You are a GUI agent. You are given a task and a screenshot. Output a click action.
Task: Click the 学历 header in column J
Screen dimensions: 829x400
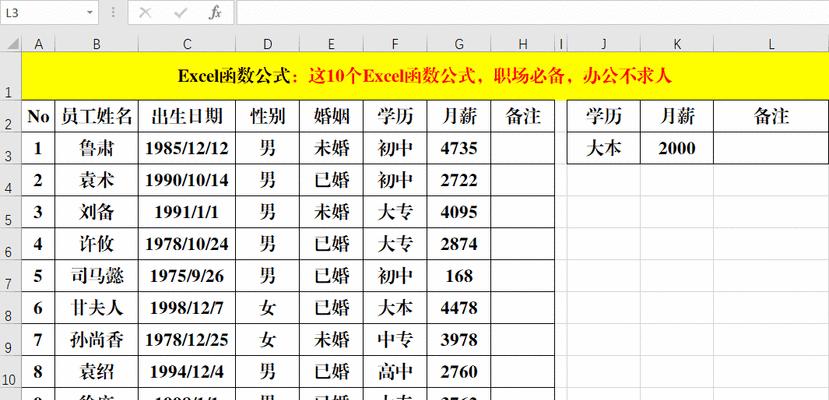click(x=603, y=116)
